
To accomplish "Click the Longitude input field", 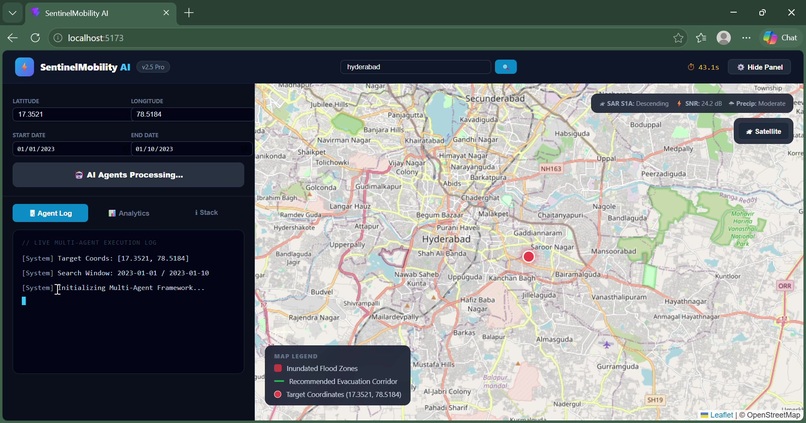I will click(192, 114).
